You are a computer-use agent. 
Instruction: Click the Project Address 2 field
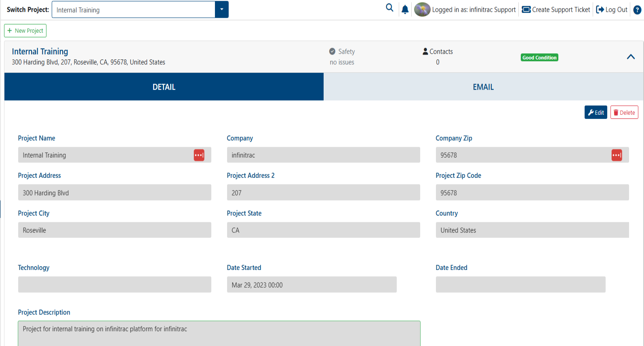pyautogui.click(x=323, y=192)
